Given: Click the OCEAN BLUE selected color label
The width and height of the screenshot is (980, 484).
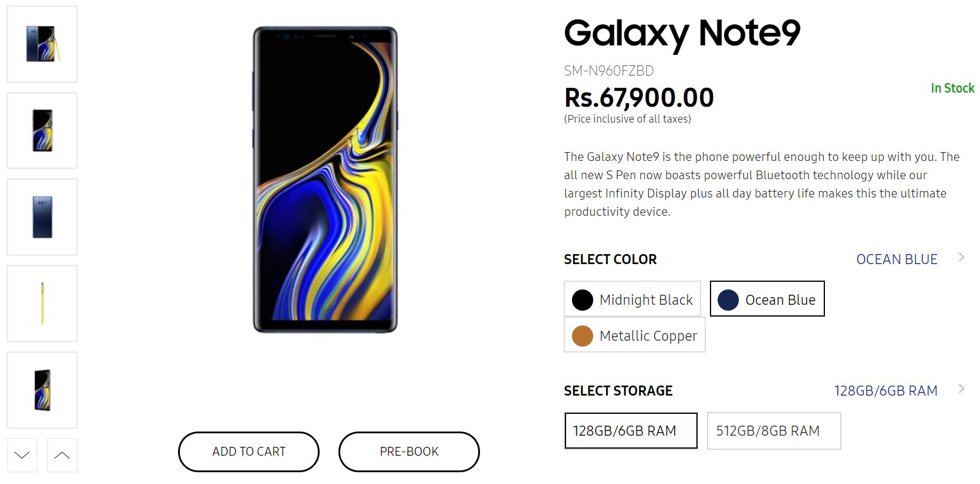Looking at the screenshot, I should coord(896,259).
